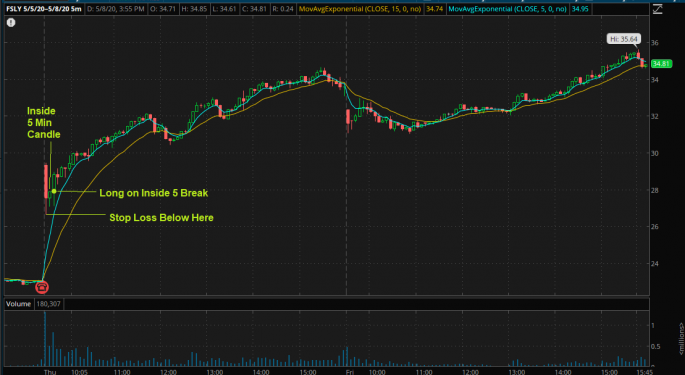Click the D: 5/8/20, 3:55 PM field
Image resolution: width=685 pixels, height=375 pixels.
pos(116,9)
